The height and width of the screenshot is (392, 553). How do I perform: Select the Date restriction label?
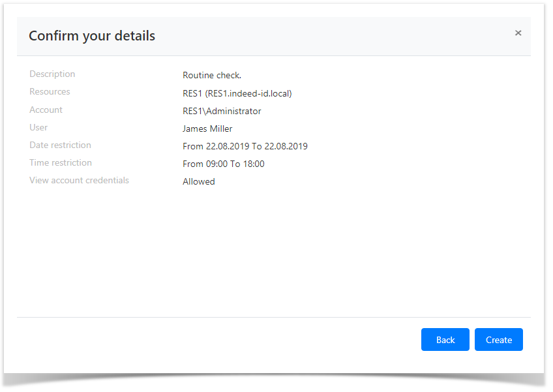(x=60, y=145)
